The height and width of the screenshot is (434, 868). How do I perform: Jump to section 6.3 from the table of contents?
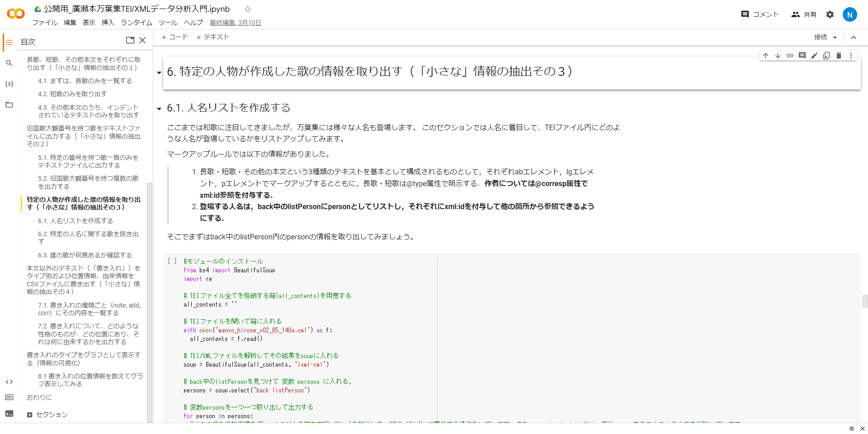[x=85, y=255]
